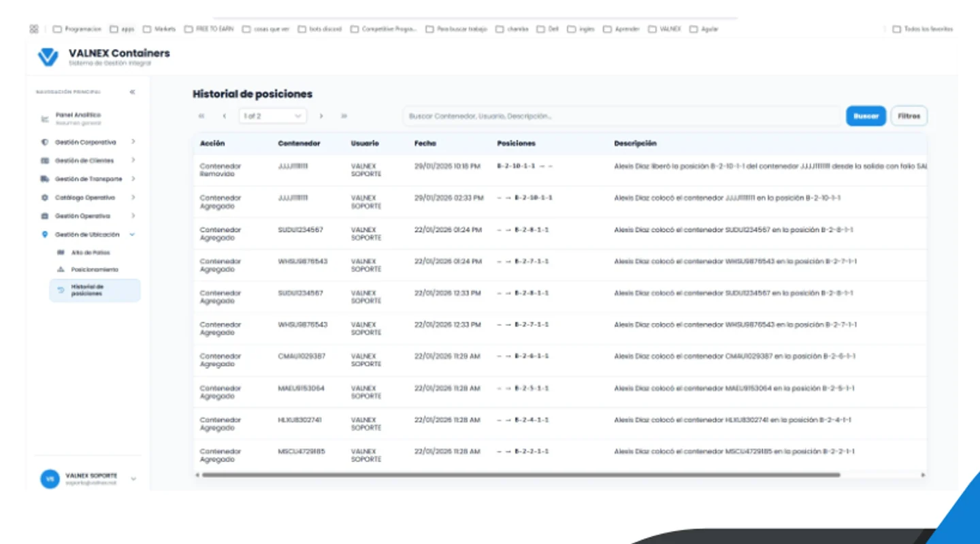Viewport: 980px width, 544px height.
Task: Click the Alta de Patios icon
Action: click(x=61, y=252)
